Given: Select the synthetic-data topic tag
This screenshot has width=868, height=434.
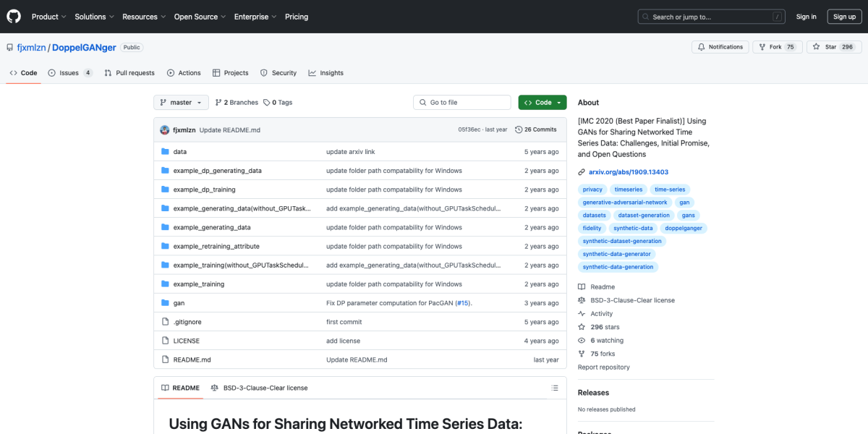Looking at the screenshot, I should point(632,228).
